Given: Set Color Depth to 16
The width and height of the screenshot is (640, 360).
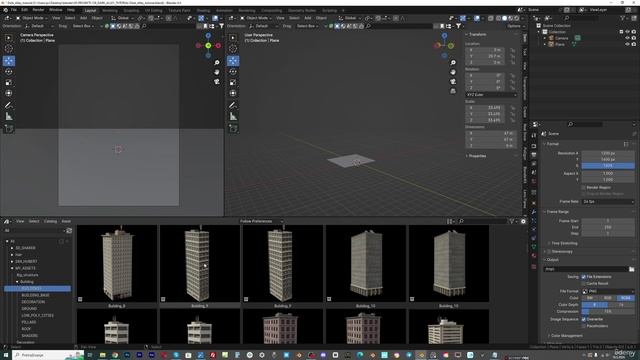Looking at the screenshot, I should tap(622, 304).
